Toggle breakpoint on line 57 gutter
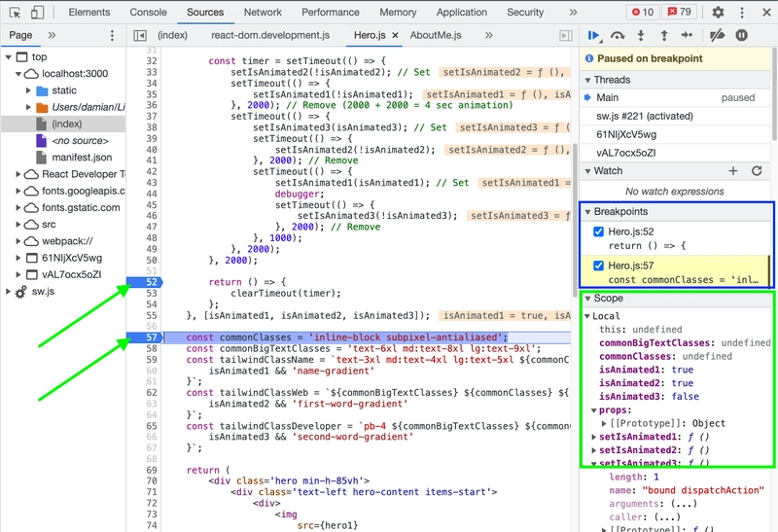778x532 pixels. tap(144, 337)
